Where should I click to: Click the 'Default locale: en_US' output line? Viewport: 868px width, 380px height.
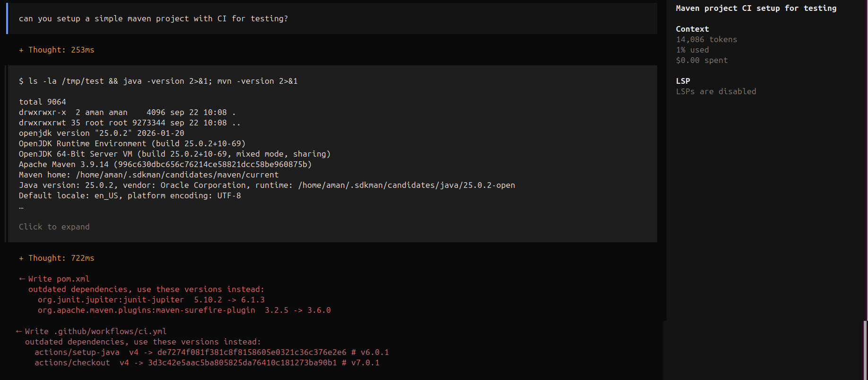[x=130, y=195]
